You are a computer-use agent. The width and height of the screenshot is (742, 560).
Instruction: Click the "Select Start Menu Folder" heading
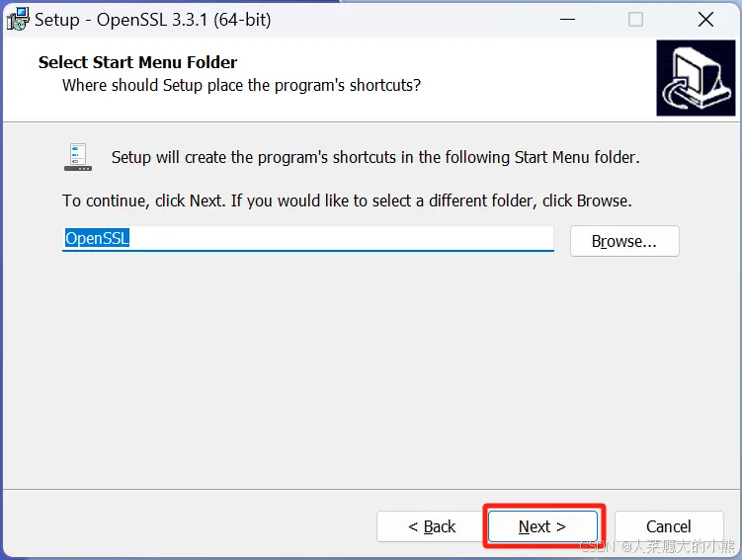137,62
